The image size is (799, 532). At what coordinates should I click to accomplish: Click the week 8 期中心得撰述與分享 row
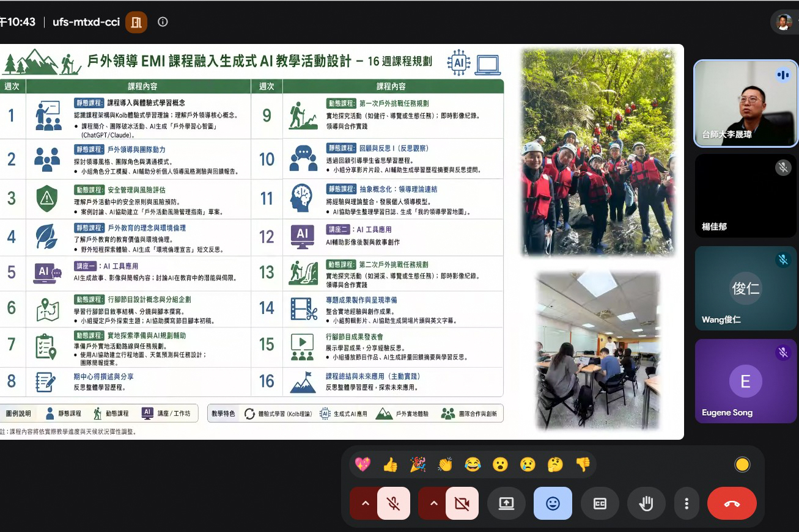125,382
